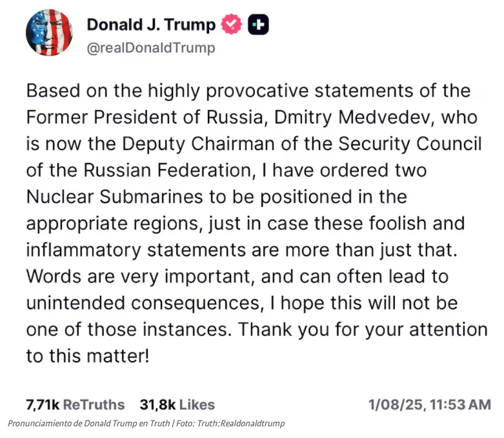View the 7,71k ReTruths count
The width and height of the screenshot is (504, 438).
[76, 404]
